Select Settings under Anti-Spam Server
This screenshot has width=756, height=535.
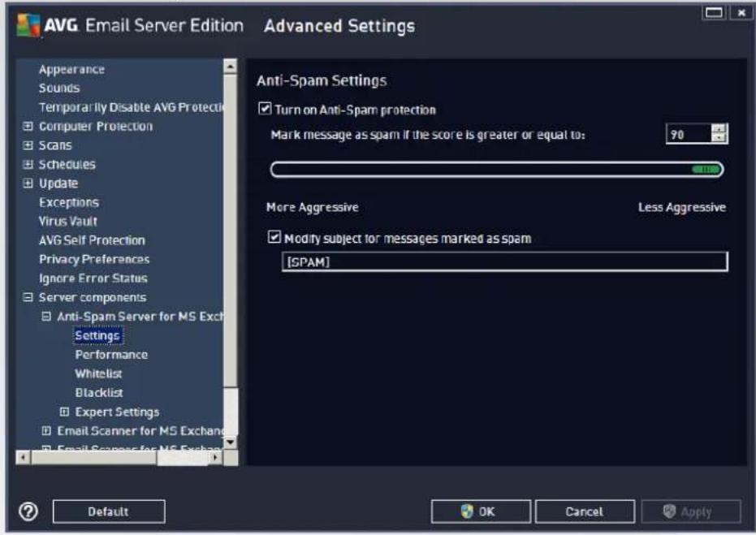[98, 335]
